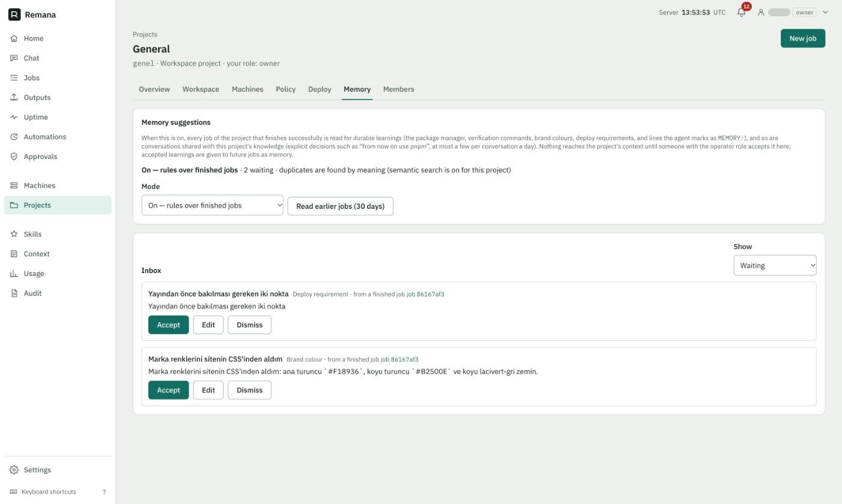Open notifications bell with 12 badge
Screen dimensions: 842x504
coord(741,12)
